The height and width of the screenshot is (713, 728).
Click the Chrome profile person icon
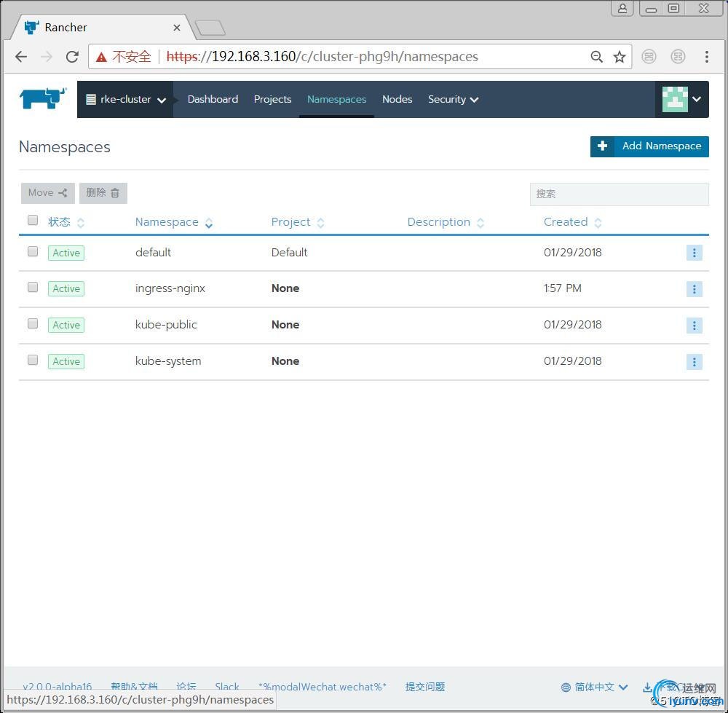pyautogui.click(x=622, y=8)
